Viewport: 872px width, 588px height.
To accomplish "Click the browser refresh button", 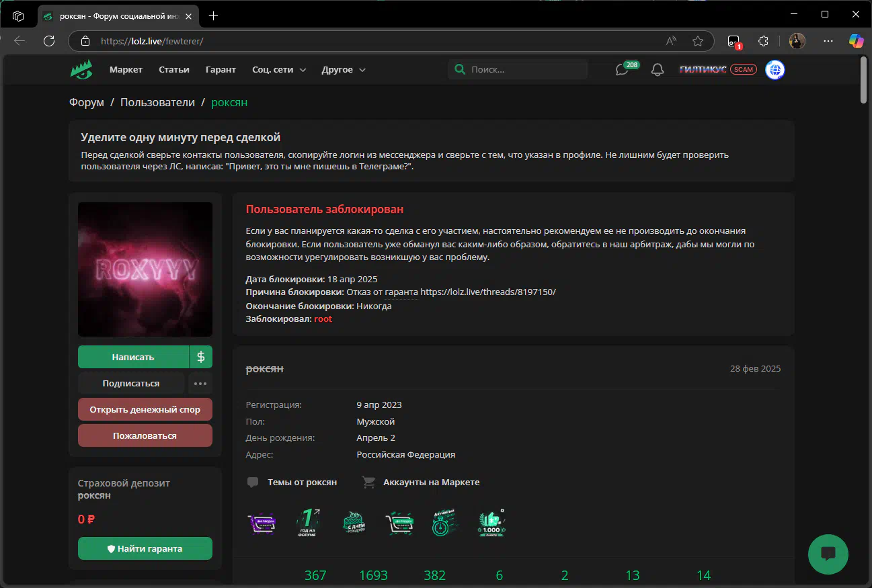I will coord(49,41).
